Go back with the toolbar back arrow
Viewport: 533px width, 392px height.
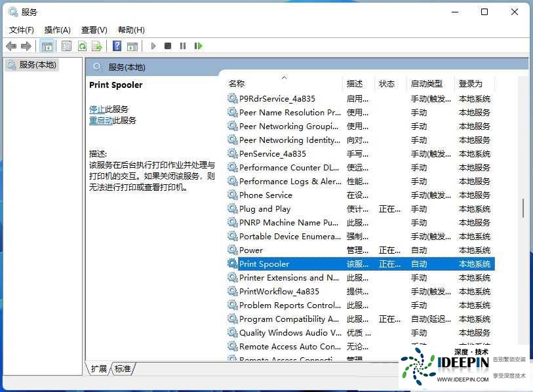(x=11, y=46)
